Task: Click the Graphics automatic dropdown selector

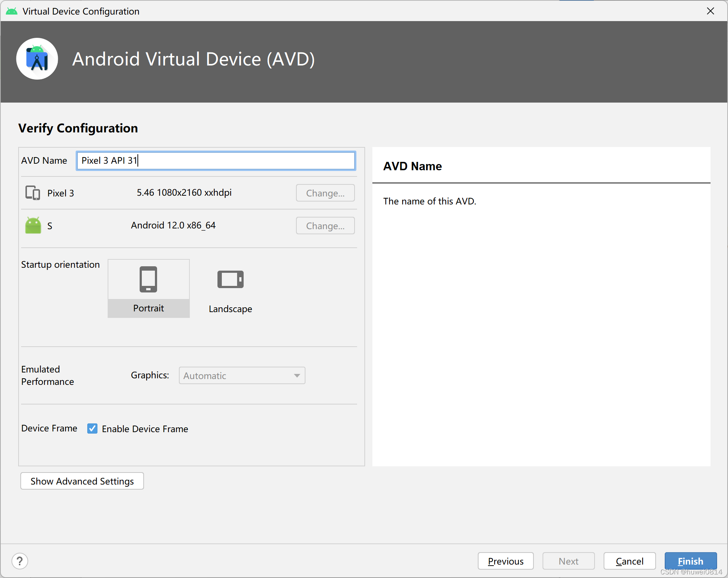Action: [241, 376]
